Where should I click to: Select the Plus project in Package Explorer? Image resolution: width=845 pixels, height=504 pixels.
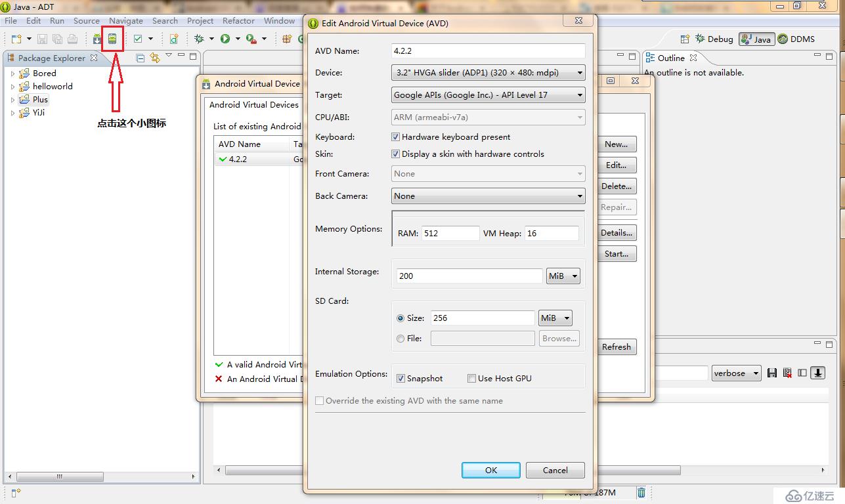pos(40,100)
